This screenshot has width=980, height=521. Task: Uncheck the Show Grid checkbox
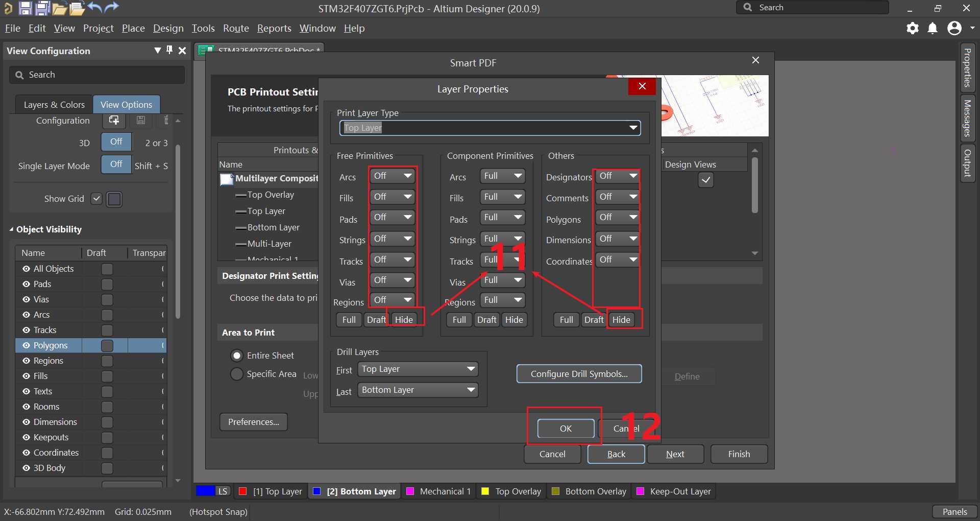pos(96,199)
